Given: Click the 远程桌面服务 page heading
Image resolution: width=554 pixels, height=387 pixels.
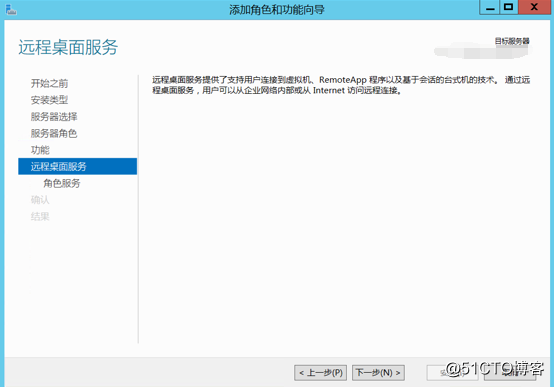Looking at the screenshot, I should pos(68,47).
